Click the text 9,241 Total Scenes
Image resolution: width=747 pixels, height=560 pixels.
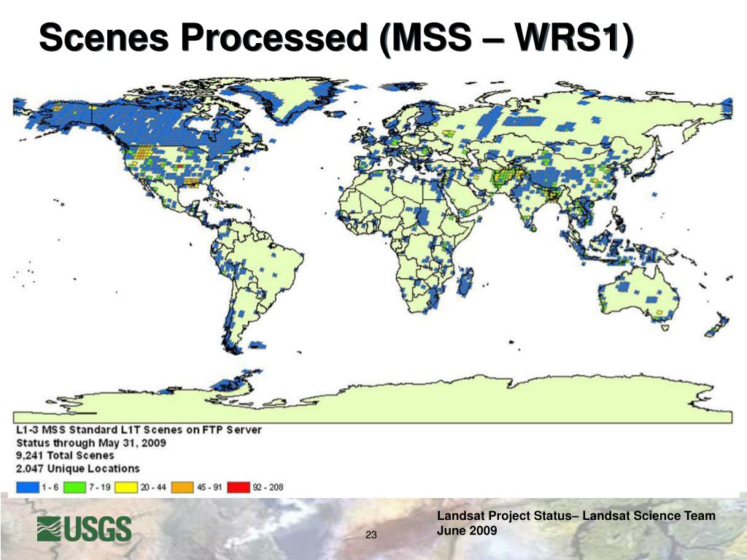click(65, 455)
